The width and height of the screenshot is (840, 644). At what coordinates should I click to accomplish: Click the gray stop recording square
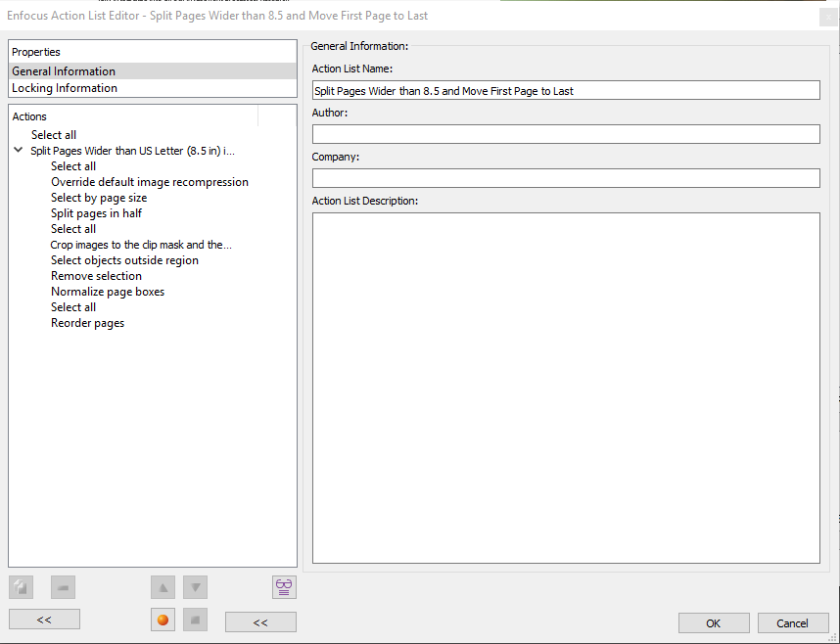click(195, 620)
